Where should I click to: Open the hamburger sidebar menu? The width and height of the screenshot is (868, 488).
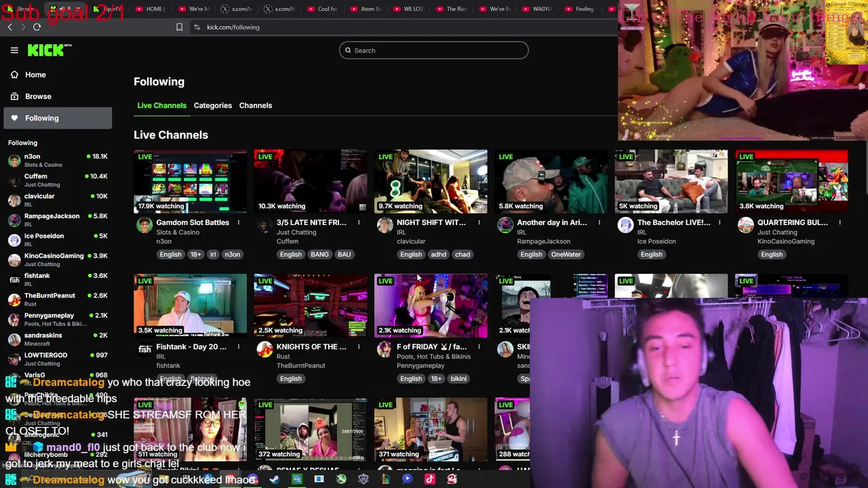click(x=14, y=50)
